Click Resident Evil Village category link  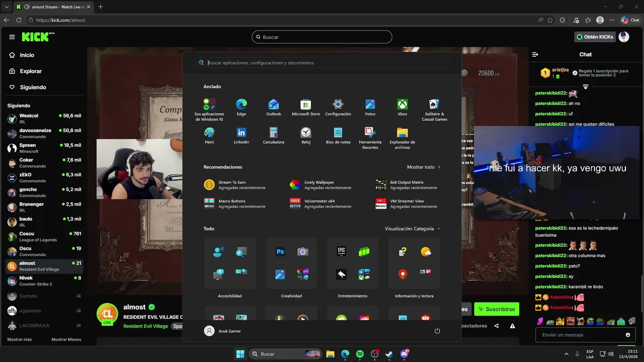click(x=145, y=326)
